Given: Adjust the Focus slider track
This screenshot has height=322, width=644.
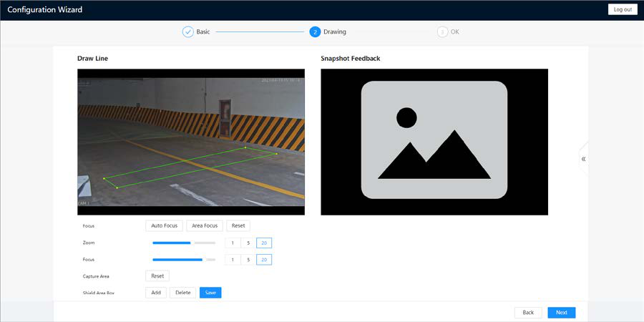Looking at the screenshot, I should [184, 260].
